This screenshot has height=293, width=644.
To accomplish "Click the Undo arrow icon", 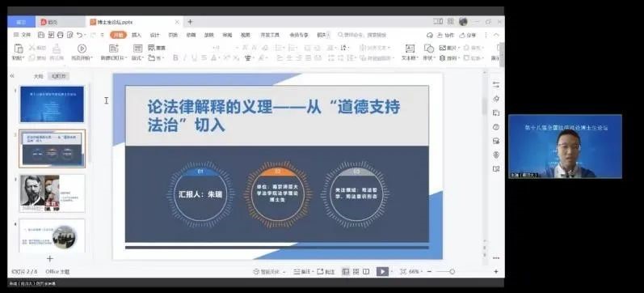I will click(79, 35).
